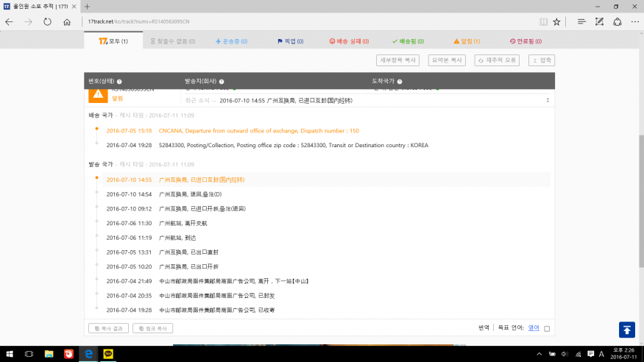Viewport: 644px width, 362px height.
Task: Click the browser refresh button
Action: pos(48,21)
